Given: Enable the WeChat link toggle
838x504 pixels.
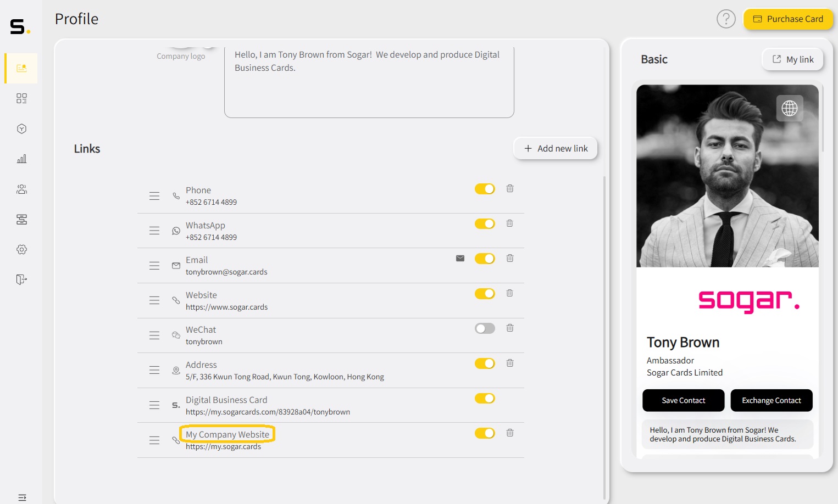Looking at the screenshot, I should [x=485, y=328].
